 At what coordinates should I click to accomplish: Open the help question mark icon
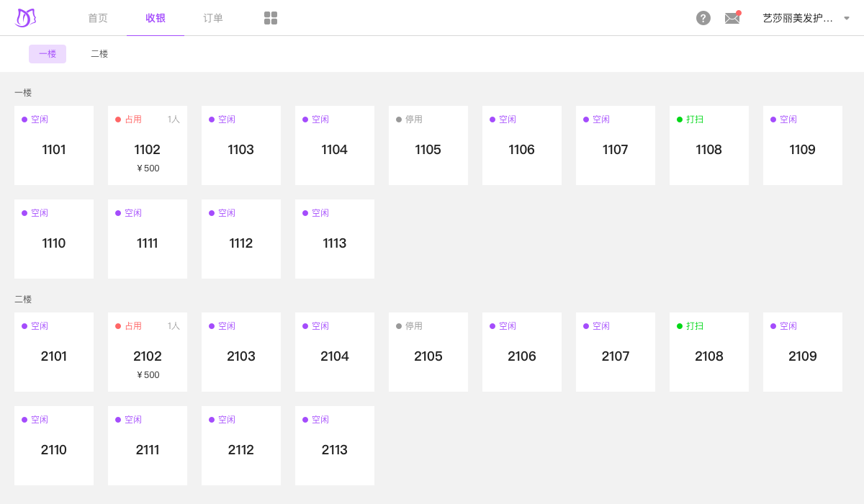703,18
